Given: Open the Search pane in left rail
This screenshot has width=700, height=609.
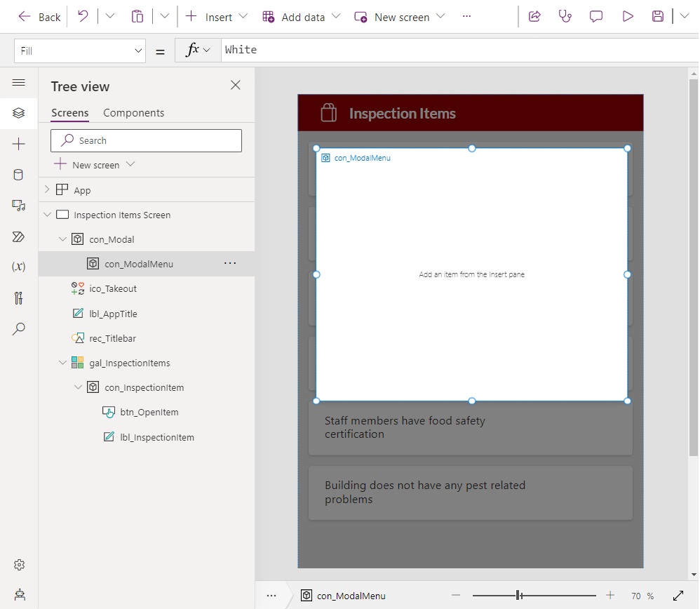Looking at the screenshot, I should point(19,328).
